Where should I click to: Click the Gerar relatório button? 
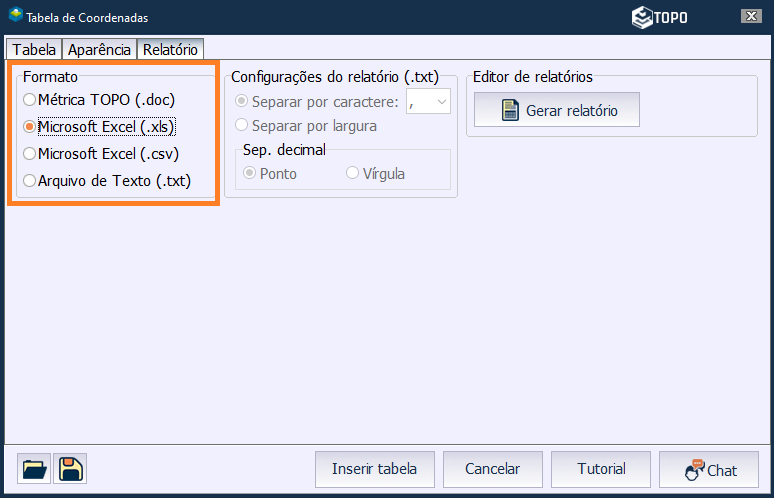tap(557, 110)
